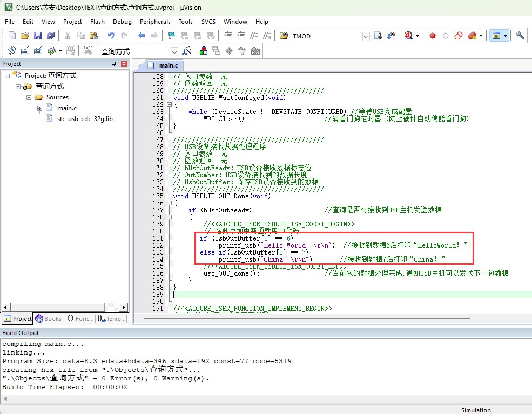Collapse code fold at line 176
This screenshot has width=532, height=414.
(169, 203)
